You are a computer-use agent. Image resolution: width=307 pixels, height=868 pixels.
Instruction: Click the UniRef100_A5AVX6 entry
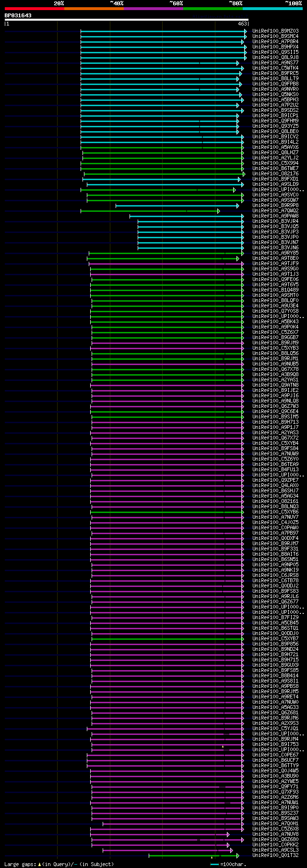click(x=275, y=147)
